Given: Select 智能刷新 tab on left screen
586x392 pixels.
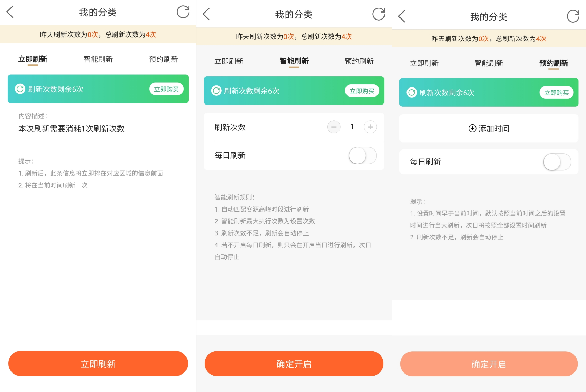Looking at the screenshot, I should tap(98, 59).
